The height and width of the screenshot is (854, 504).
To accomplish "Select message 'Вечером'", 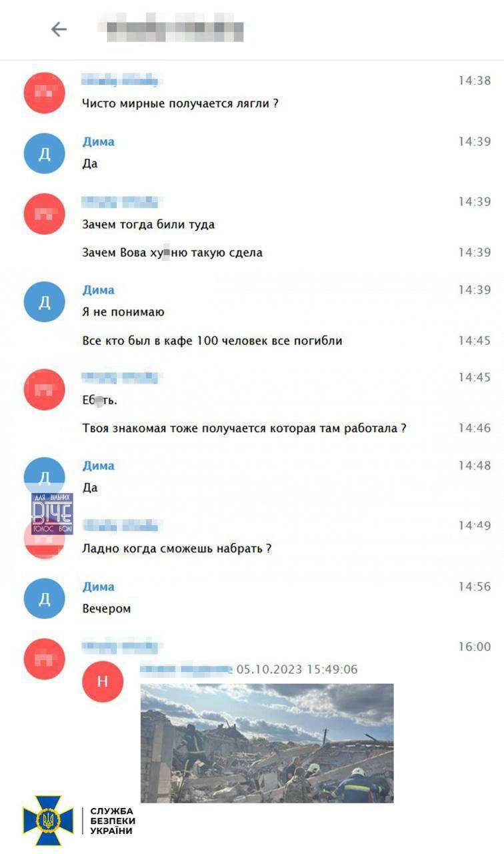I will [x=106, y=608].
